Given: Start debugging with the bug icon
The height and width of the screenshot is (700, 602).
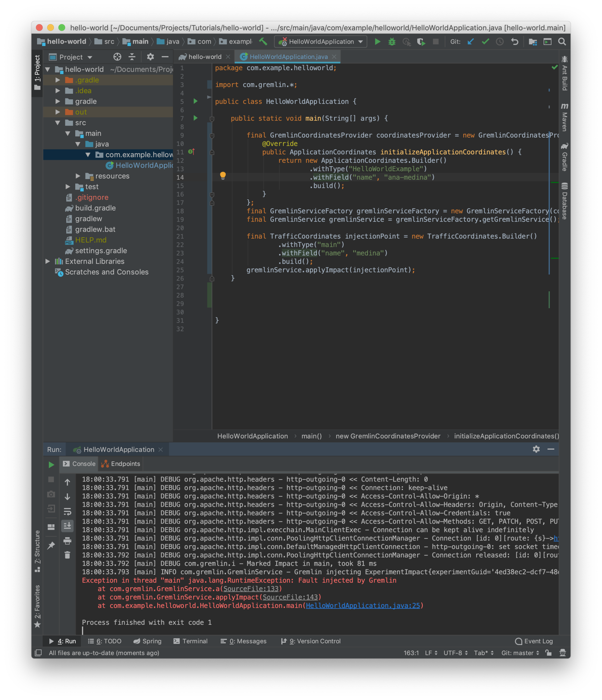Looking at the screenshot, I should pos(392,42).
